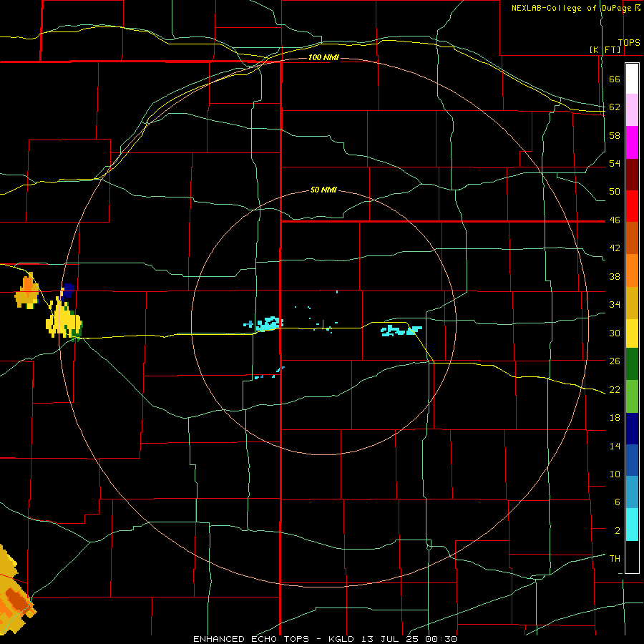This screenshot has width=644, height=644.
Task: Click the "[K FT]" units label
Action: (605, 49)
